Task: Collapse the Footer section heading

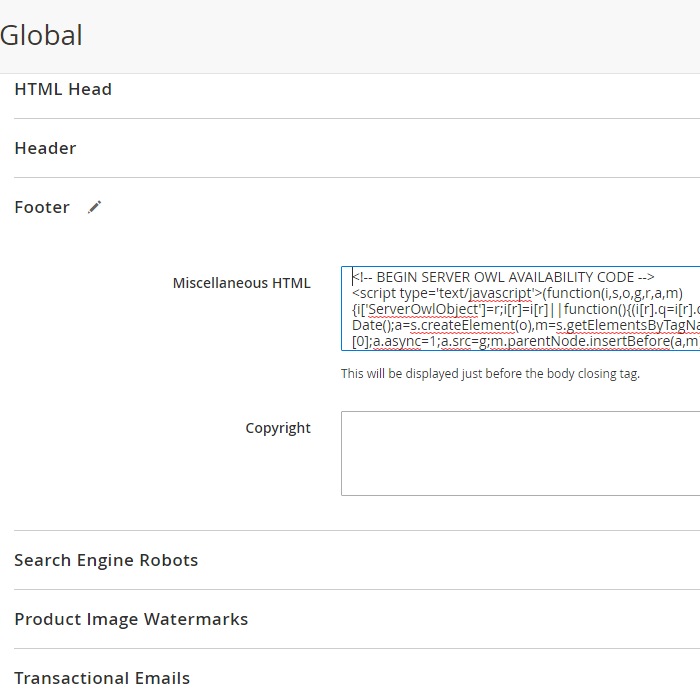Action: [42, 207]
